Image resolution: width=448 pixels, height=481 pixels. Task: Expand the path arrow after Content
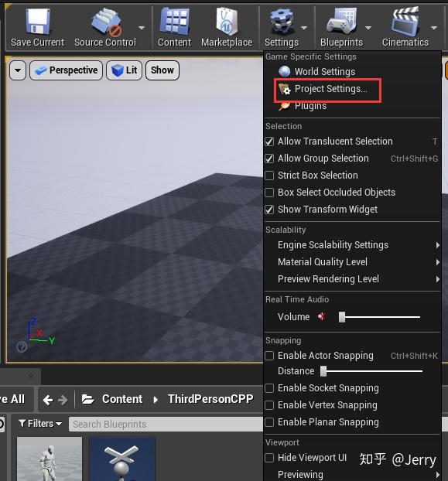(156, 399)
